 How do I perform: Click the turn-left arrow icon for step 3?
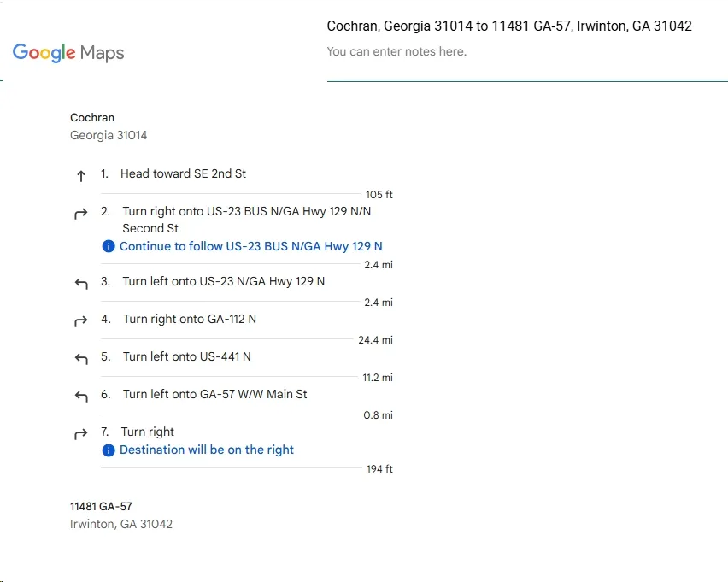81,283
